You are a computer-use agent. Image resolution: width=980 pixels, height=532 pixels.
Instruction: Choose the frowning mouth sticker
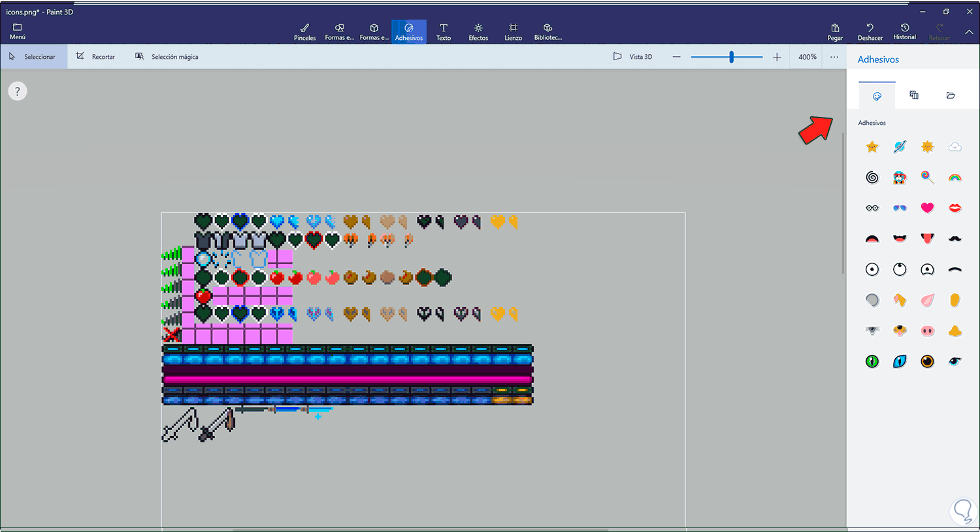pyautogui.click(x=872, y=239)
